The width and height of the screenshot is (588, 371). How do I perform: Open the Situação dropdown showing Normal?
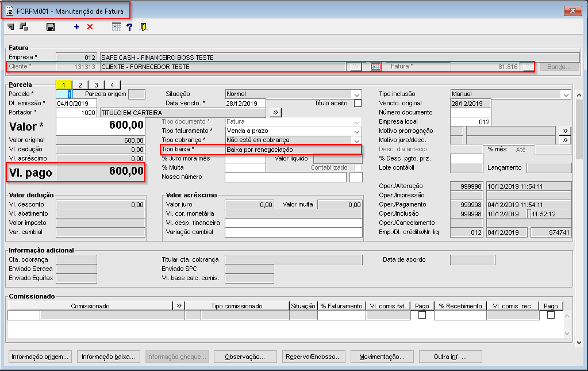pyautogui.click(x=356, y=94)
